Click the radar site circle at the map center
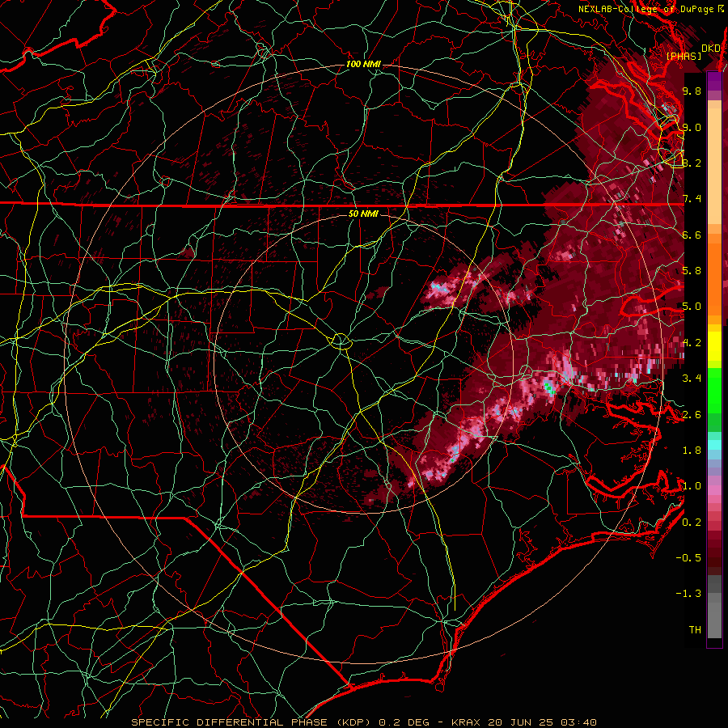Image resolution: width=728 pixels, height=728 pixels. (x=341, y=341)
